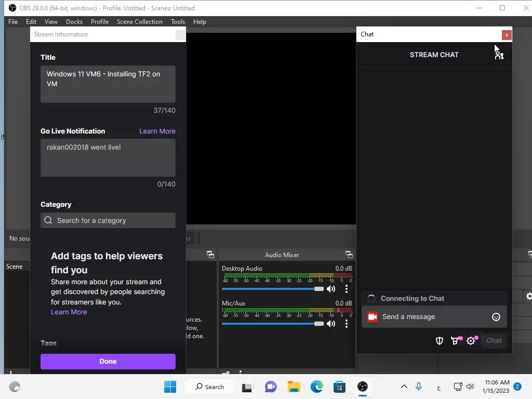532x399 pixels.
Task: Open the Edit menu
Action: coord(31,22)
